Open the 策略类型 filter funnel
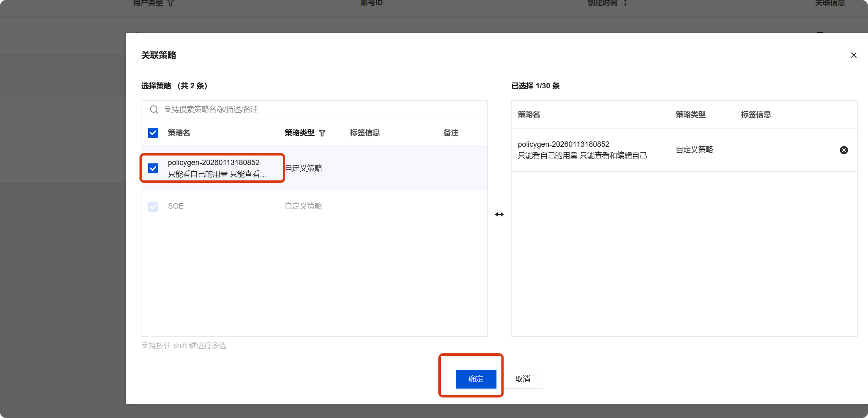 click(322, 133)
